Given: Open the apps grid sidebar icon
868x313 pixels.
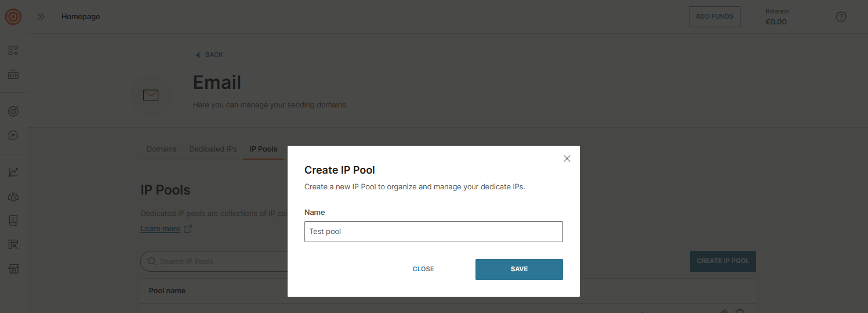Looking at the screenshot, I should click(x=13, y=51).
